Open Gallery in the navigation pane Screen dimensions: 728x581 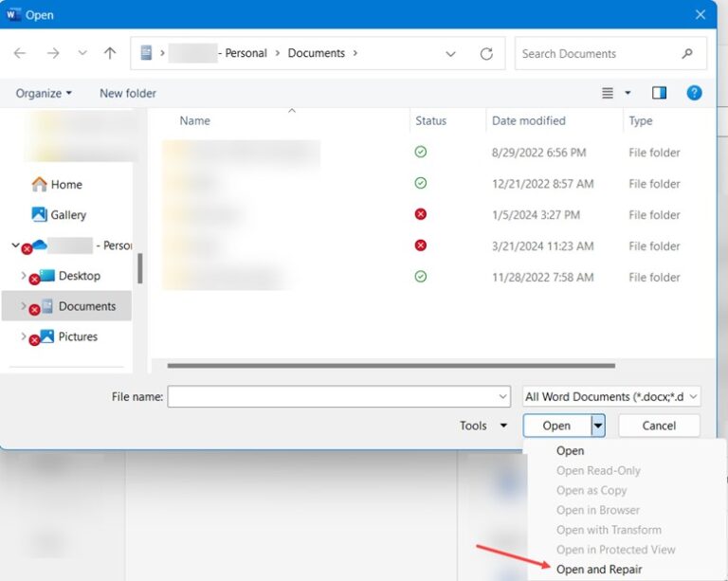tap(59, 215)
